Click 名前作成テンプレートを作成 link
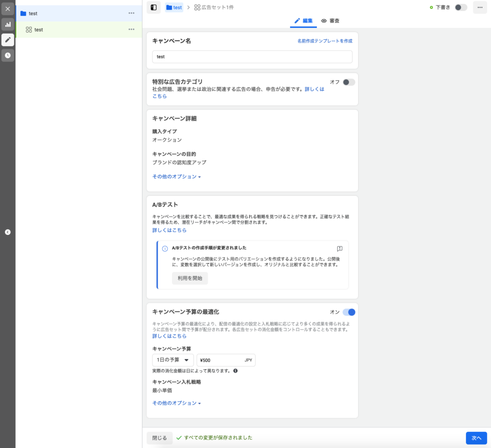The height and width of the screenshot is (448, 491). 325,41
